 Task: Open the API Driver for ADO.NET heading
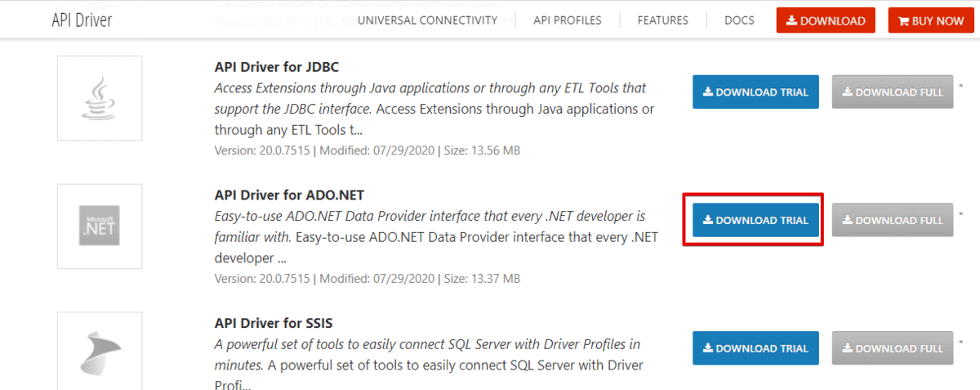point(289,195)
